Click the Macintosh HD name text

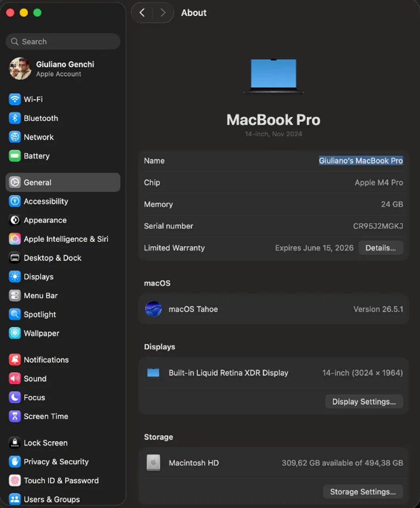194,463
